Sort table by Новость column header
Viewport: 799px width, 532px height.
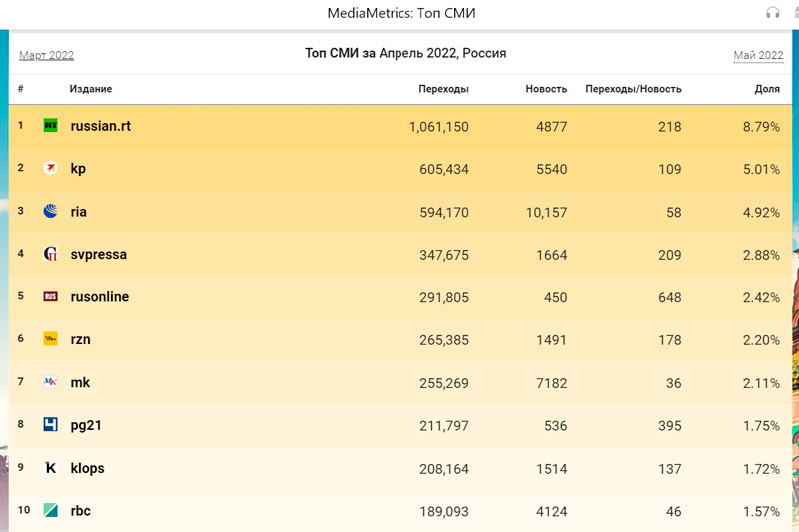(546, 89)
